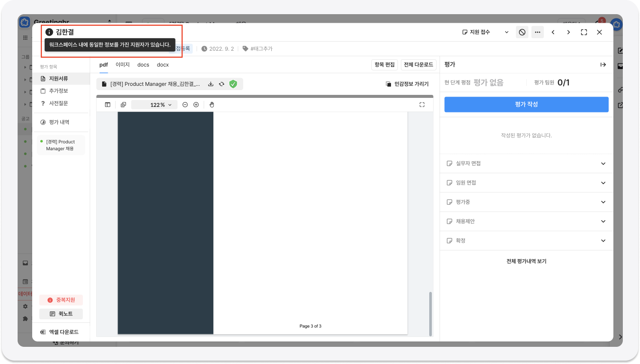Toggle the PDF sidebar panel icon

(x=108, y=105)
